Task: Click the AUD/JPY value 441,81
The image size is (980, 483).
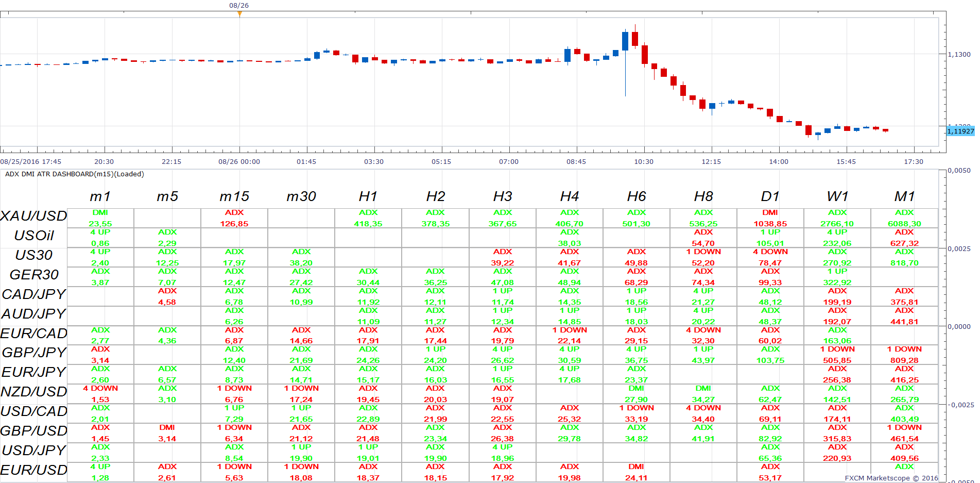Action: pos(904,322)
